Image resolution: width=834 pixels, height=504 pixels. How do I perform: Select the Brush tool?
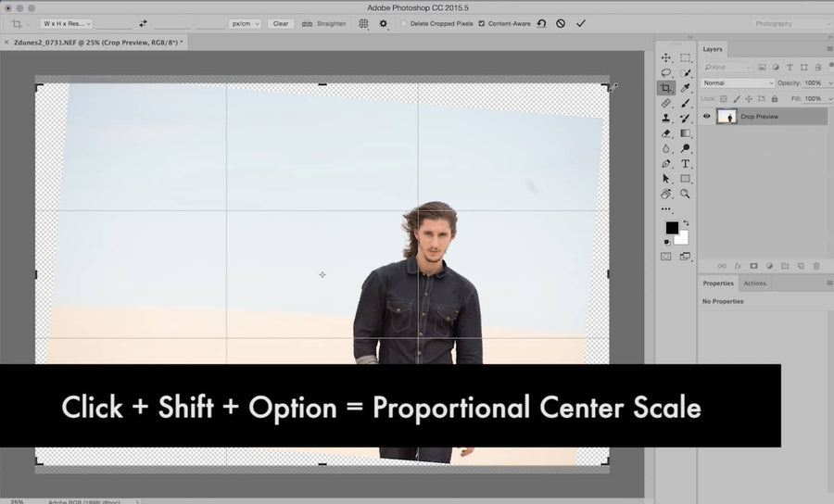685,103
